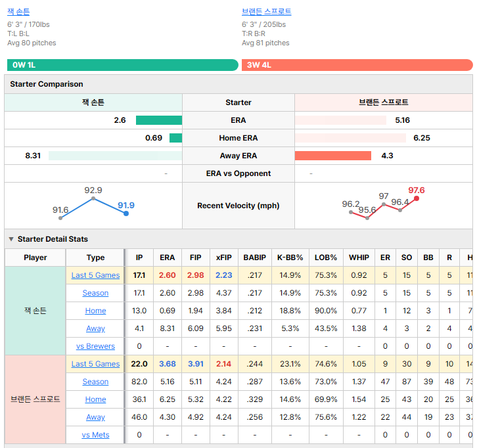Open Season stats link for 브랜든 스프로트
This screenshot has width=477, height=448.
pos(95,382)
